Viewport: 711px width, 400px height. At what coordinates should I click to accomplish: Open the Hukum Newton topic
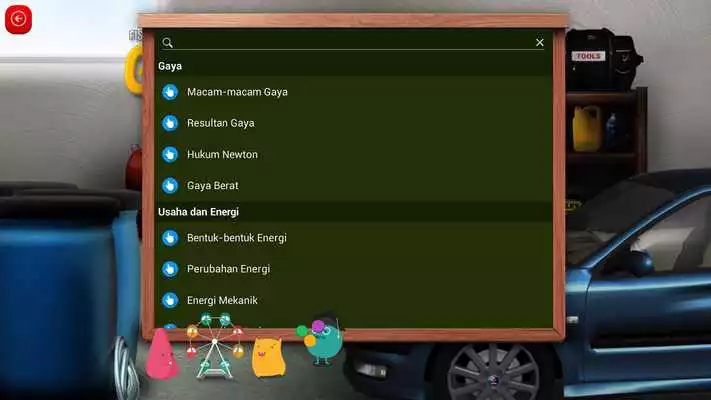pos(222,154)
